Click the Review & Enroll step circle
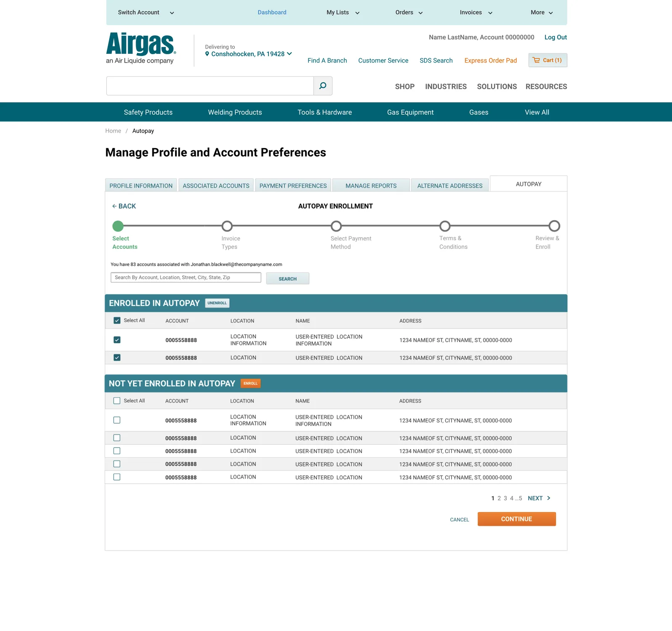This screenshot has width=672, height=631. pos(554,226)
